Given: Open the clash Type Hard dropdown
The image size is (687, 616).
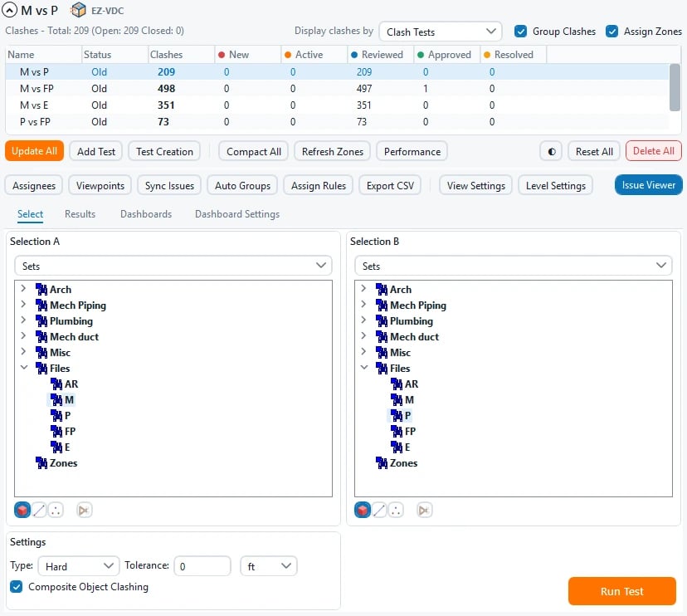Looking at the screenshot, I should [x=79, y=566].
